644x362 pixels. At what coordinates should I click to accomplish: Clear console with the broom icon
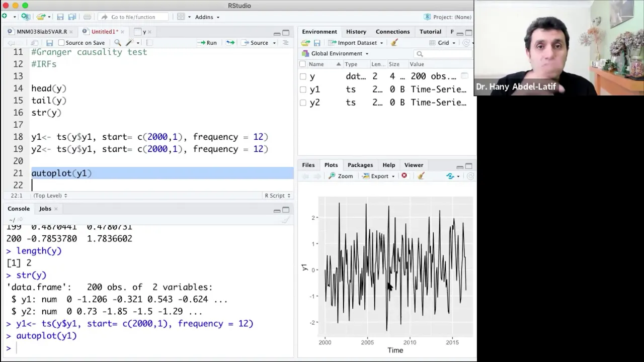(x=285, y=220)
